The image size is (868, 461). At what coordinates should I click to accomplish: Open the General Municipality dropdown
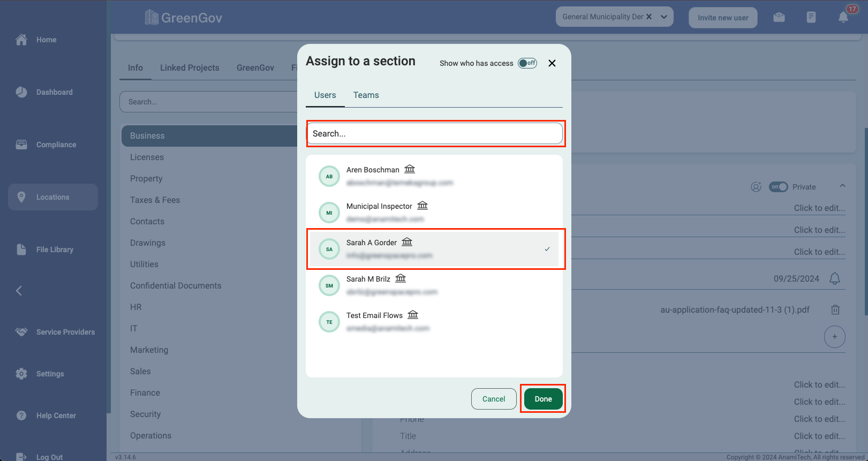tap(664, 17)
